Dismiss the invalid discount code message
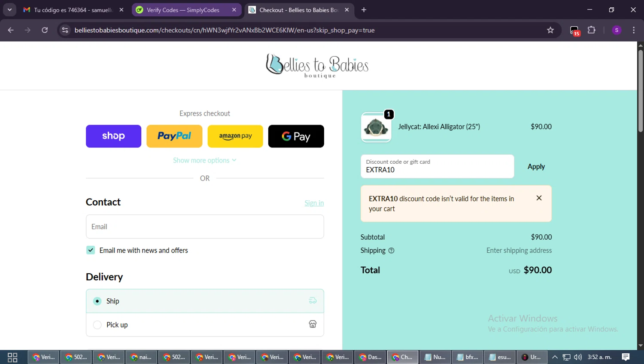This screenshot has height=364, width=644. (x=539, y=198)
